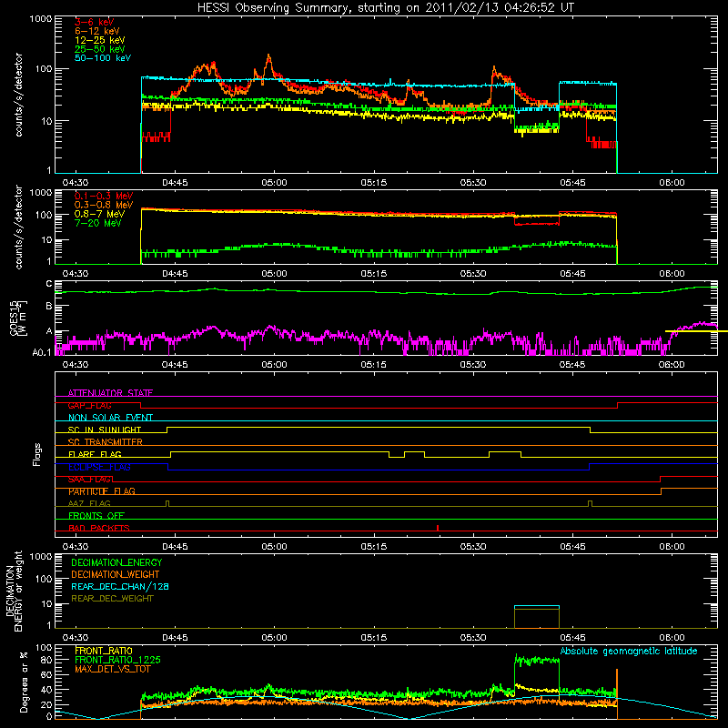Click the Absolute geomagnetic latitude label
Screen dimensions: 728x728
tap(629, 651)
